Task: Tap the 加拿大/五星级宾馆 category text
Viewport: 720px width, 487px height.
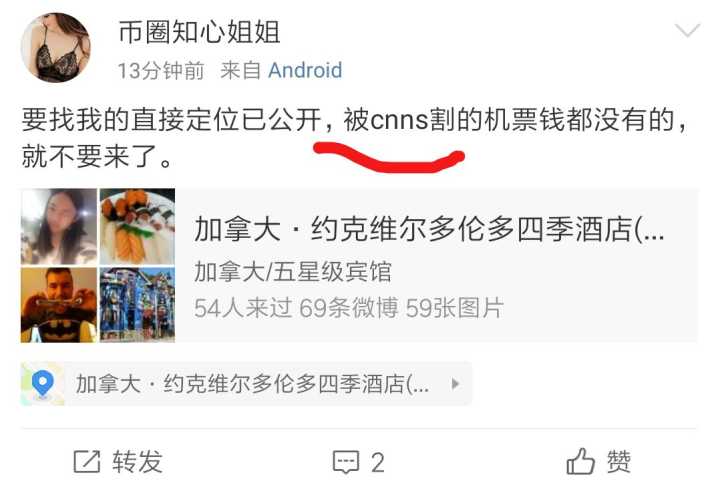Action: [293, 271]
